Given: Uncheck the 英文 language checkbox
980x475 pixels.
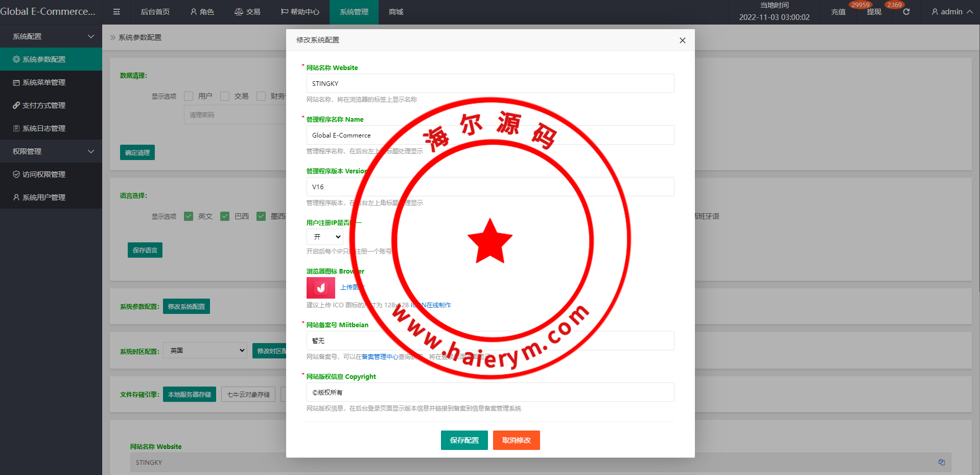Looking at the screenshot, I should tap(189, 216).
